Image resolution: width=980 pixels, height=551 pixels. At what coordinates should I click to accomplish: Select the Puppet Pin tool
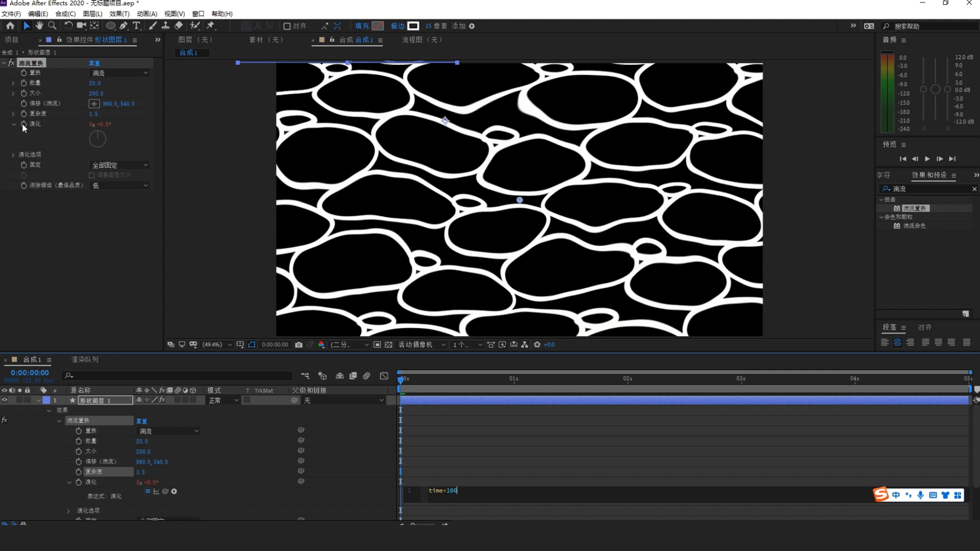210,26
